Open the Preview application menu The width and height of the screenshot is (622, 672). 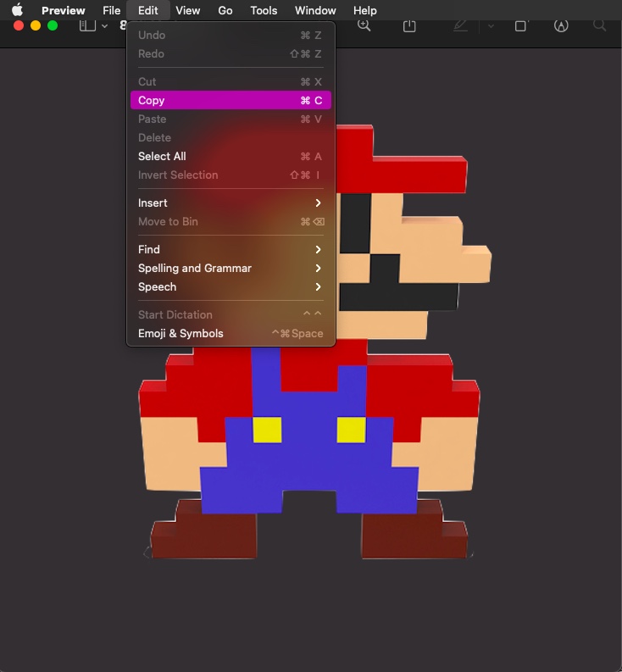click(x=63, y=10)
